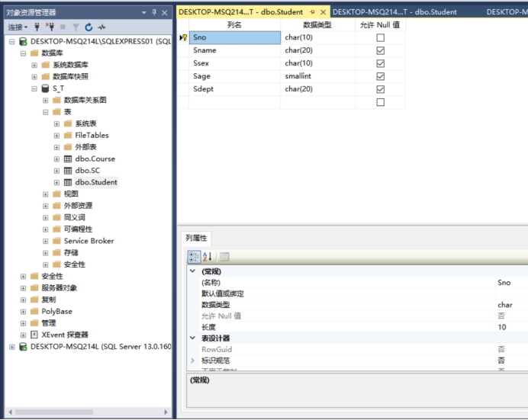Select the Sname column name cell
Screen dimensions: 528x420
pyautogui.click(x=235, y=50)
